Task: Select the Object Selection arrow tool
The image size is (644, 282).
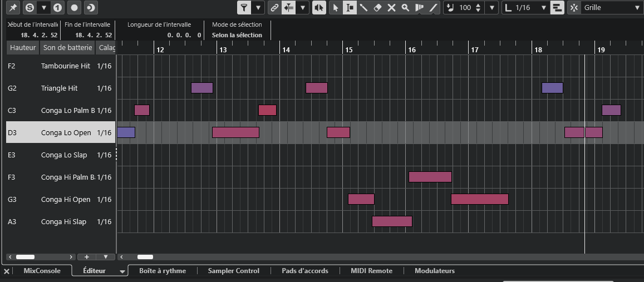Action: point(335,8)
